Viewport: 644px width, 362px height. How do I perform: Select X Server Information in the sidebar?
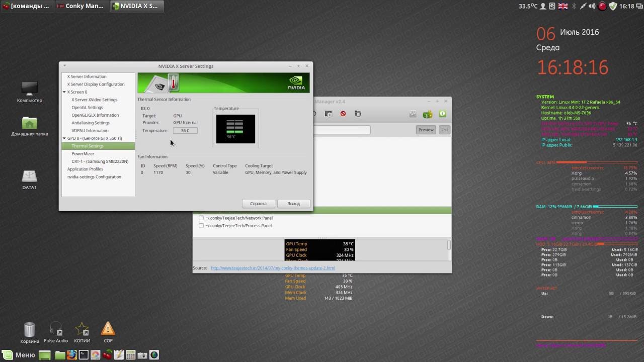pos(87,76)
